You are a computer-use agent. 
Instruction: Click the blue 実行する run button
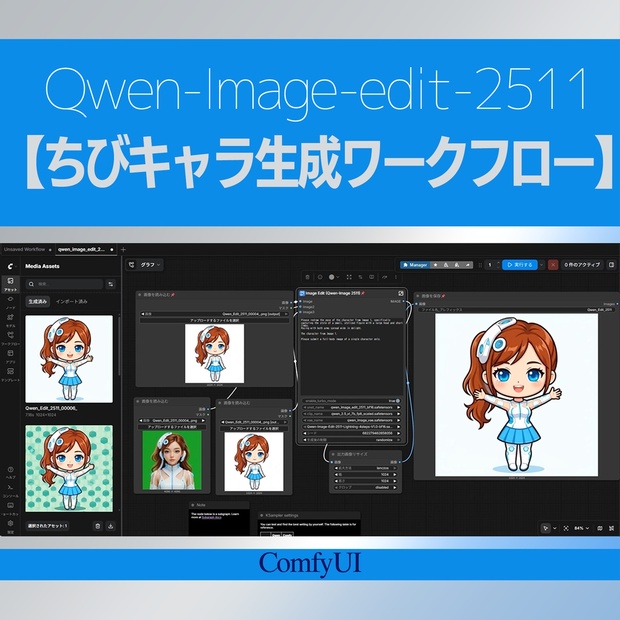pyautogui.click(x=520, y=265)
